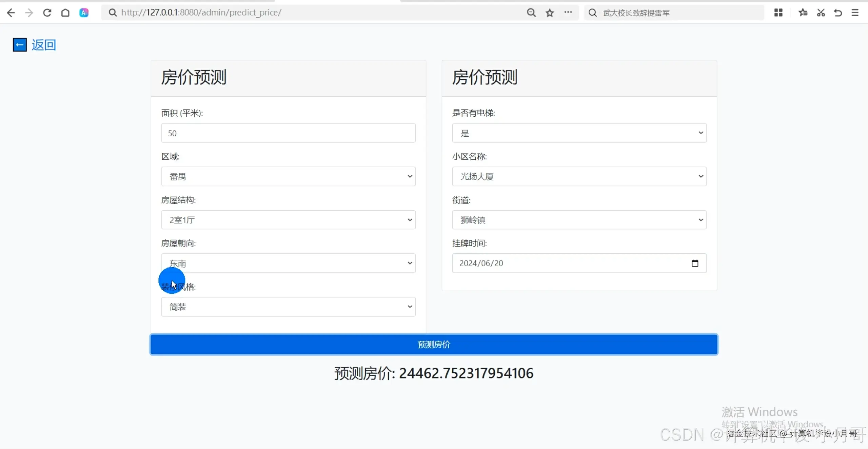This screenshot has width=868, height=449.
Task: Open the calendar picker in 挂牌时间 field
Action: pyautogui.click(x=695, y=263)
